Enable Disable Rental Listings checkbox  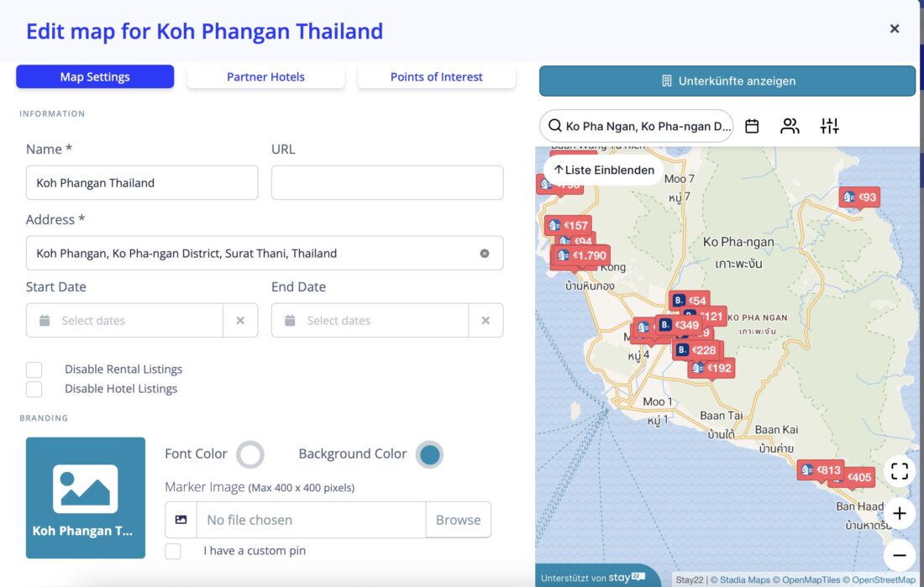[34, 369]
